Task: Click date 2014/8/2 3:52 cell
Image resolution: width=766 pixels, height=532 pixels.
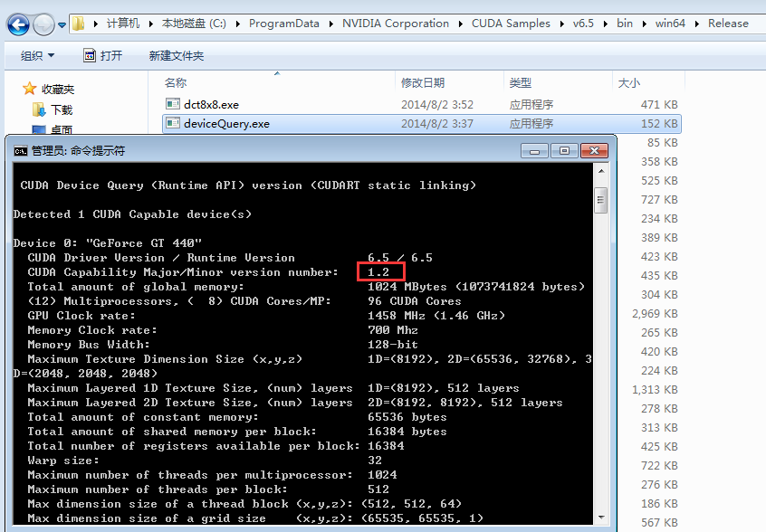Action: tap(437, 104)
